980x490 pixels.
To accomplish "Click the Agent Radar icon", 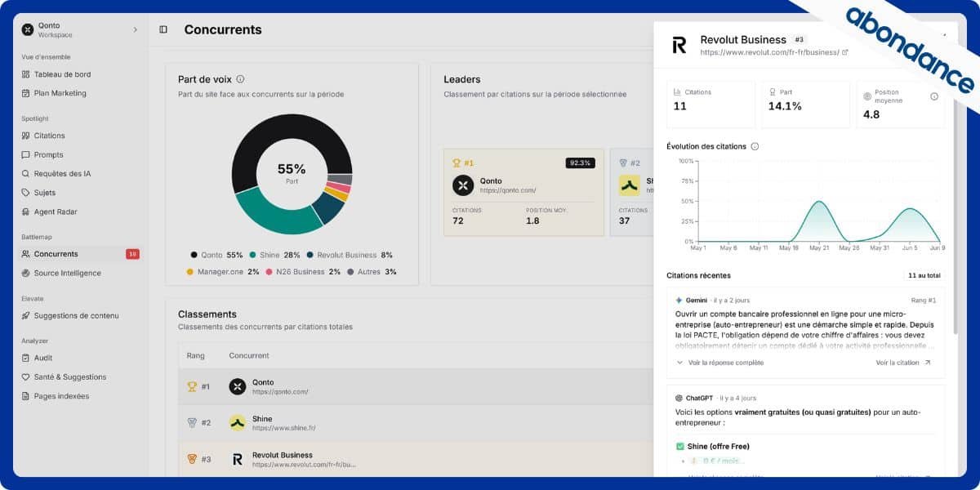I will point(26,212).
